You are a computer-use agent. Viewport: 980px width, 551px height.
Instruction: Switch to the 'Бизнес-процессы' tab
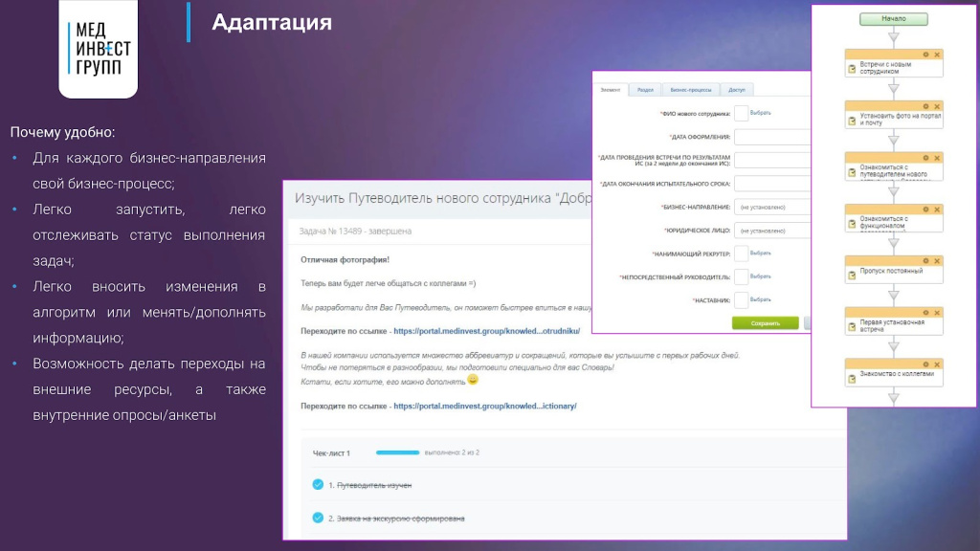(690, 89)
